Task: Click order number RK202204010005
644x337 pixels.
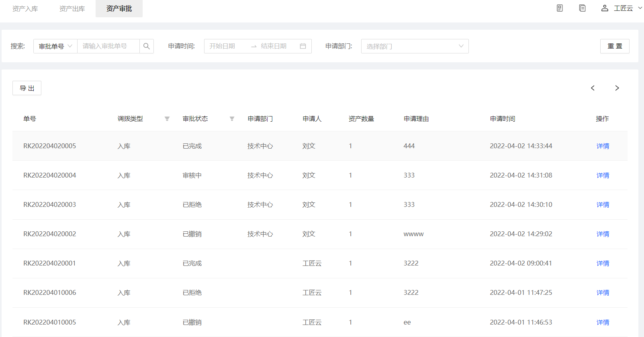Action: click(x=49, y=323)
